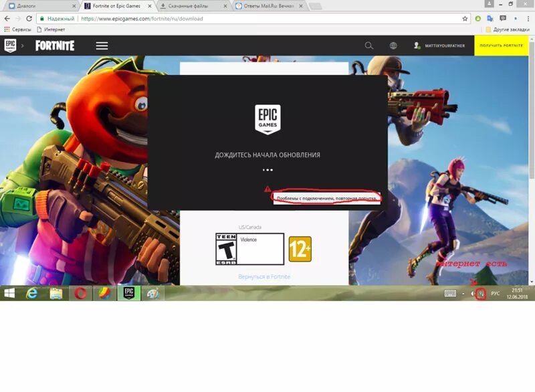Click the Вернуться в Fortnite link
This screenshot has width=535, height=392.
pyautogui.click(x=264, y=276)
